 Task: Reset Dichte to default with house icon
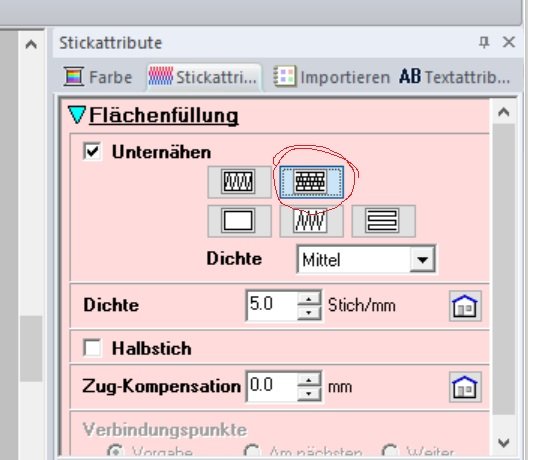pyautogui.click(x=465, y=306)
